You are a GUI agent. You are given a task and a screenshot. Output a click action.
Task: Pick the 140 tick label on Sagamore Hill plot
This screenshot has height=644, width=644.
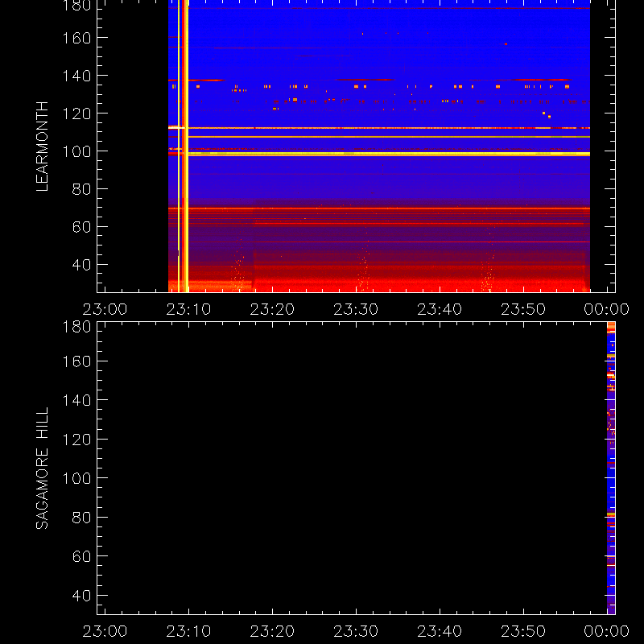76,400
